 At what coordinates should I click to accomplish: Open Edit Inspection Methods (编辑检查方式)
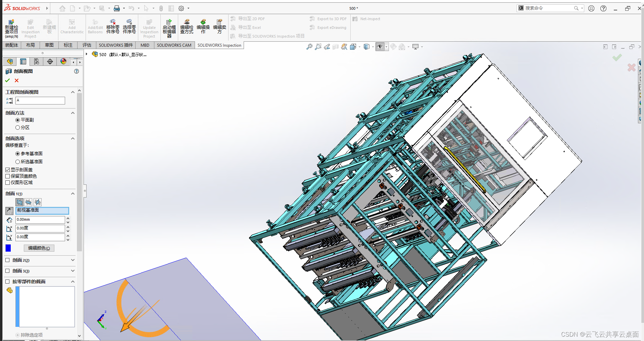[187, 27]
